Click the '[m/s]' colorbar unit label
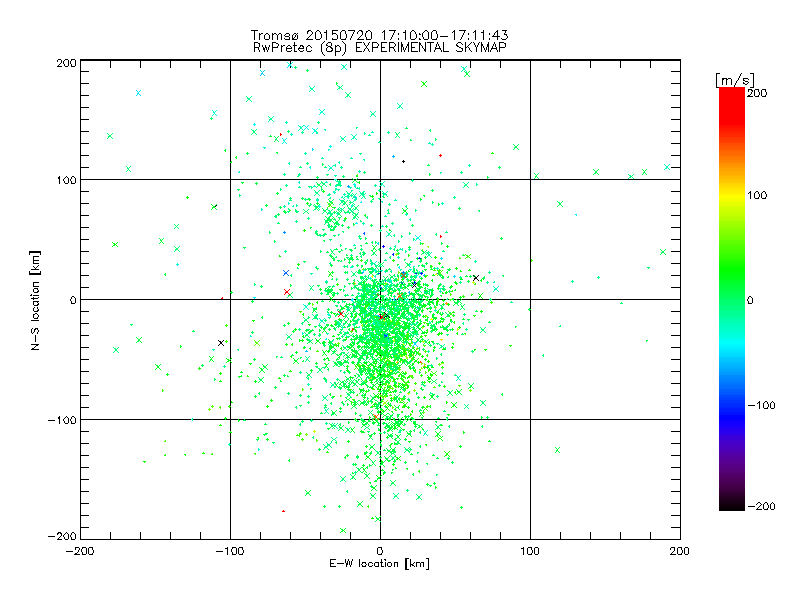The width and height of the screenshot is (800, 600). pyautogui.click(x=735, y=80)
